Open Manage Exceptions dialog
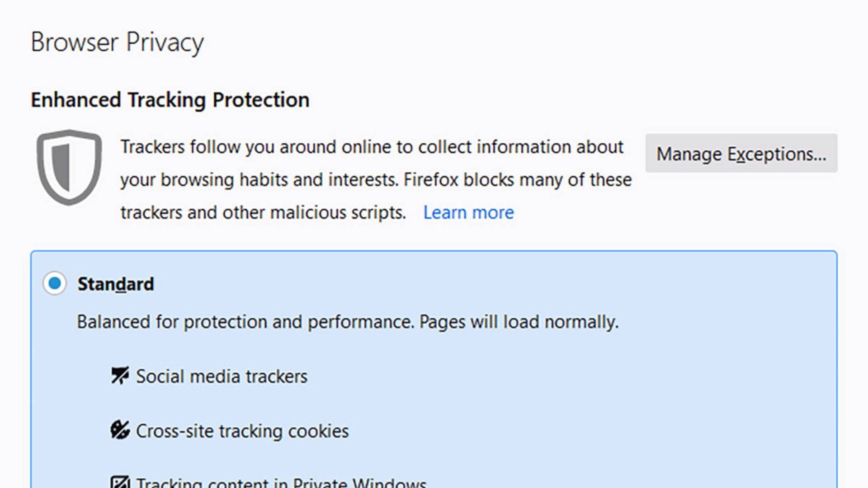 click(741, 153)
